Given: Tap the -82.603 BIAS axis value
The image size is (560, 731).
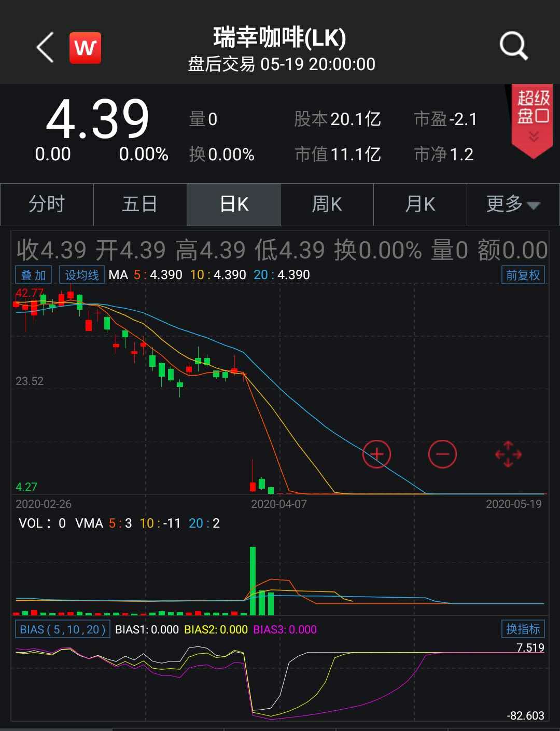Looking at the screenshot, I should point(526,715).
